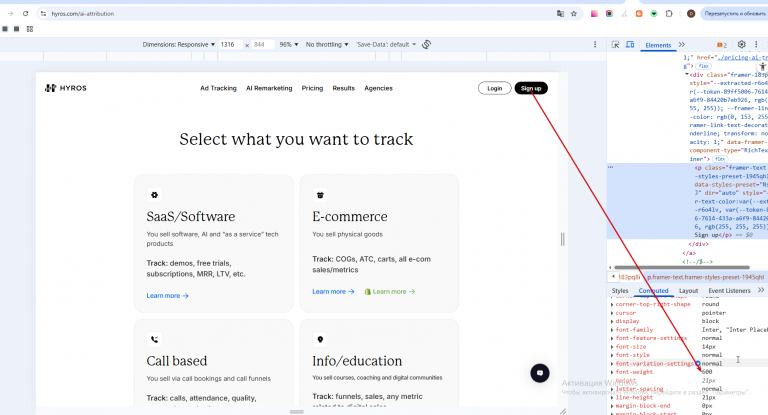Click the black Sign up button
The width and height of the screenshot is (768, 415).
[531, 88]
